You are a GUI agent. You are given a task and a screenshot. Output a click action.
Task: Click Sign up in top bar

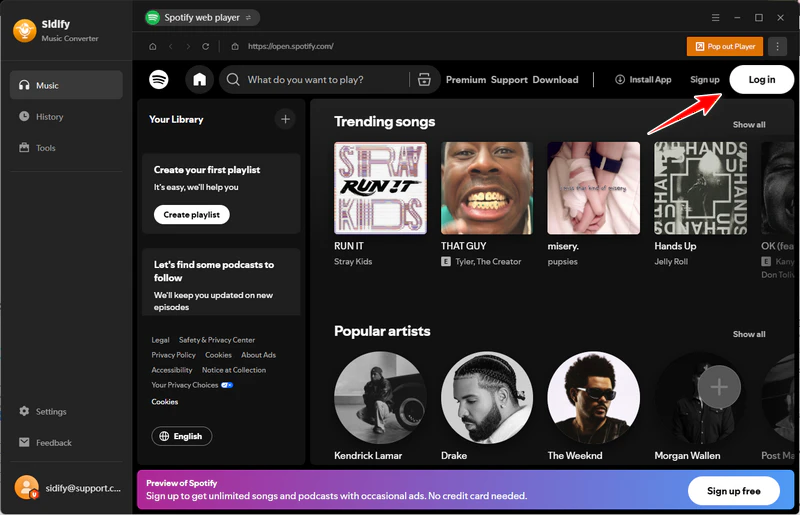click(705, 80)
